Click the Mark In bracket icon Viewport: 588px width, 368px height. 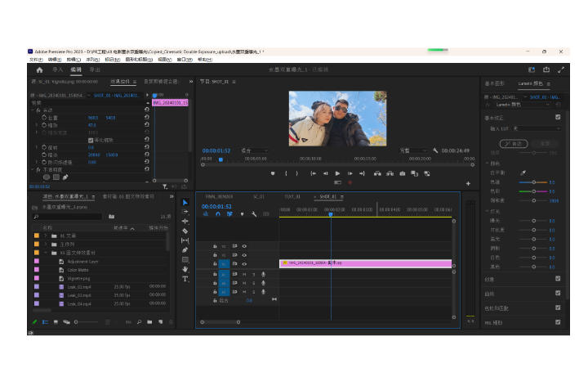point(286,173)
